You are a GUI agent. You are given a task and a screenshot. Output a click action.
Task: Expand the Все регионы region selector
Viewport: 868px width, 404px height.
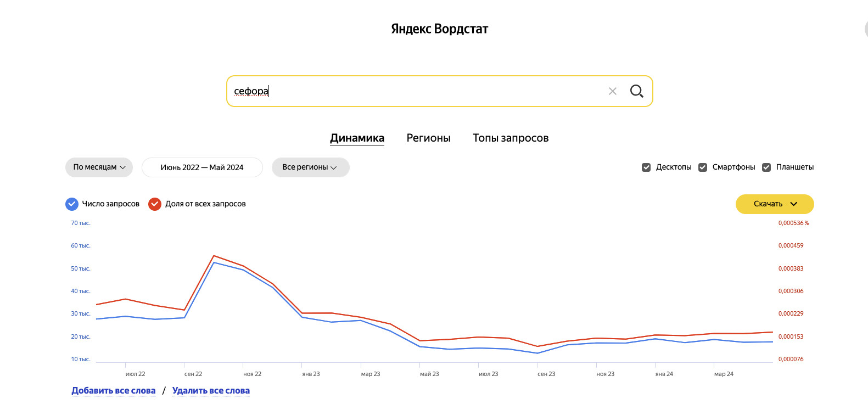310,167
